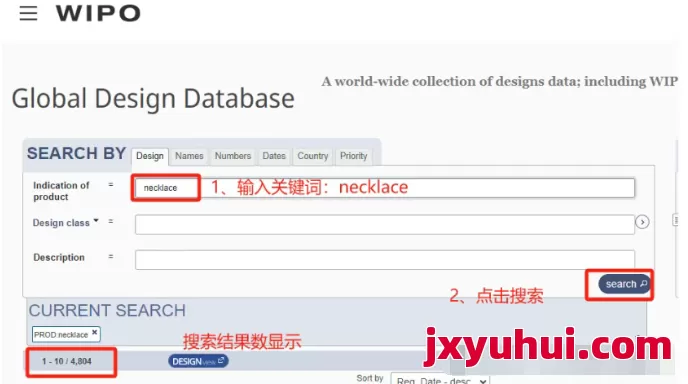Click the 1 - 10 / 4,804 results count

(x=67, y=362)
